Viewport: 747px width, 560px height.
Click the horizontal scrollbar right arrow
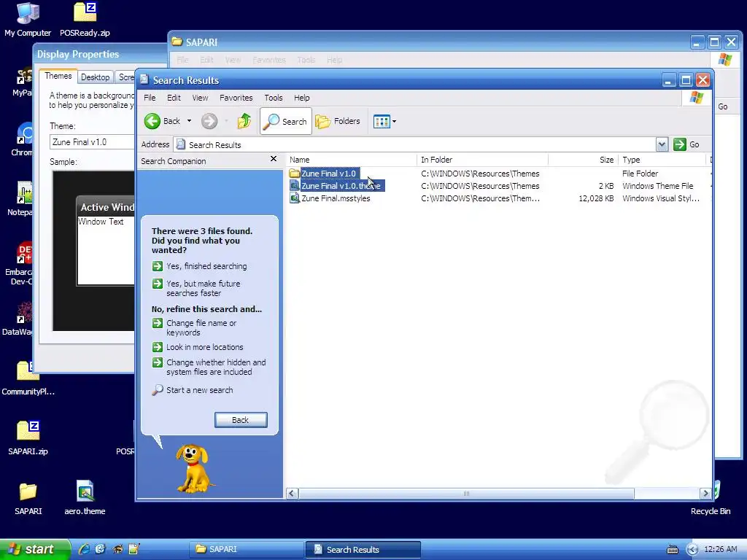[705, 494]
